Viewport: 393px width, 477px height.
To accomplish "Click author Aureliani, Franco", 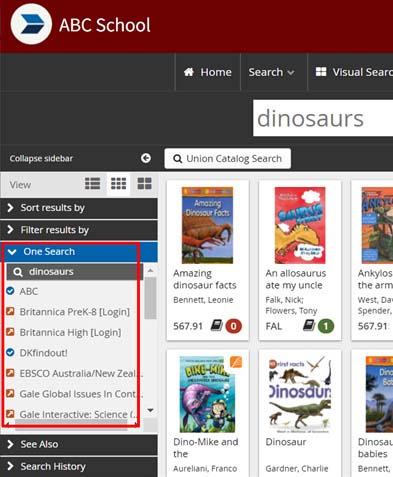I will 205,469.
